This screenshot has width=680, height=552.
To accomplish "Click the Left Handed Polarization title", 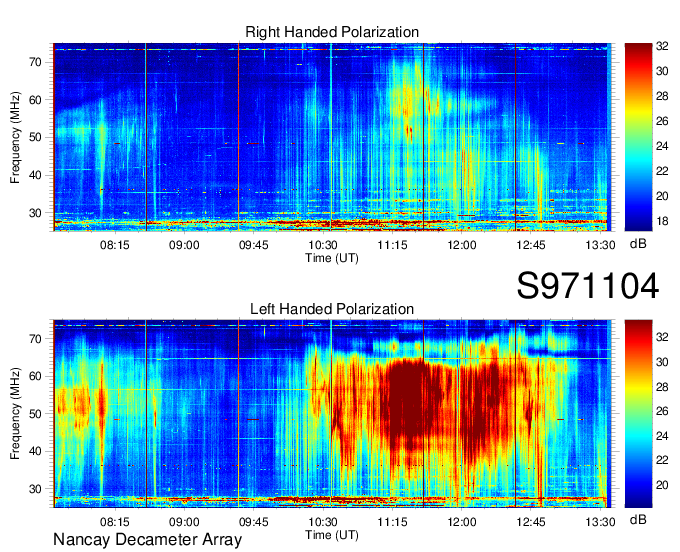I will (x=332, y=309).
